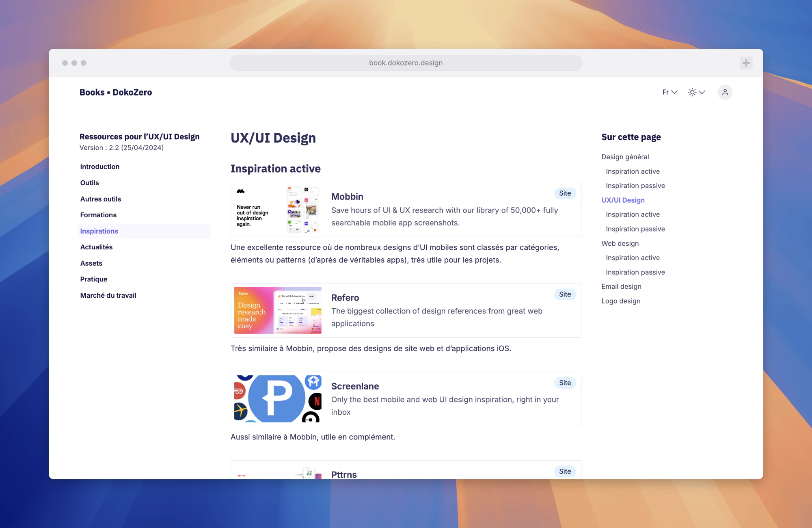Open the Marché du travail section

coord(108,295)
